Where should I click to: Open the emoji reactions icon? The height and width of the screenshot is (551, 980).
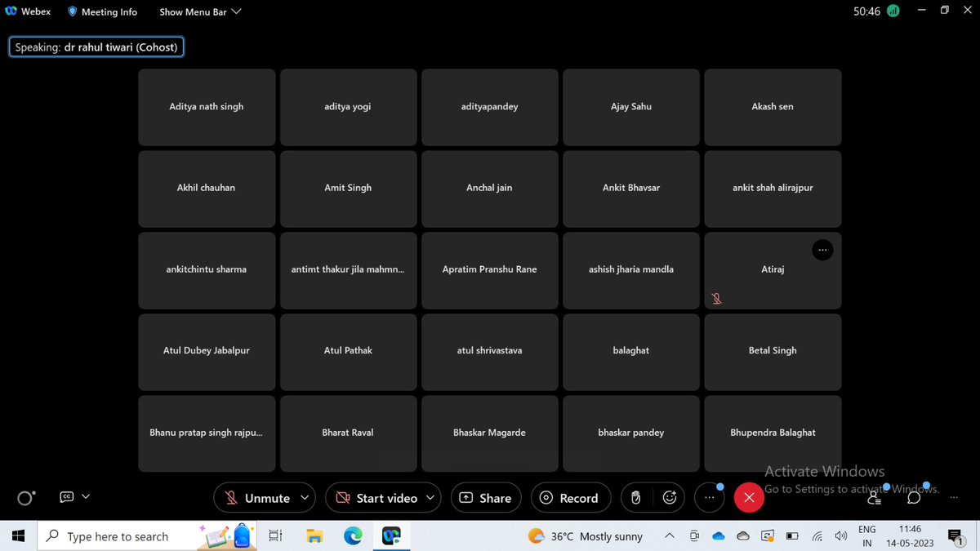pos(670,498)
